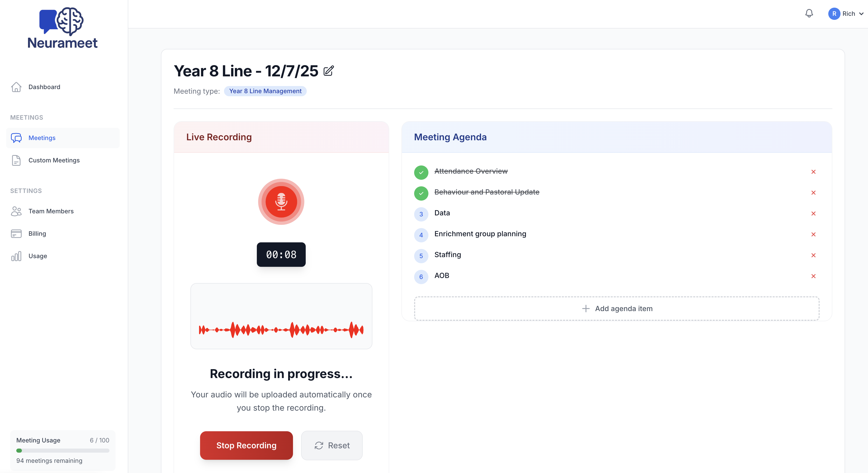Stop Recording the meeting audio
Image resolution: width=868 pixels, height=473 pixels.
tap(246, 445)
